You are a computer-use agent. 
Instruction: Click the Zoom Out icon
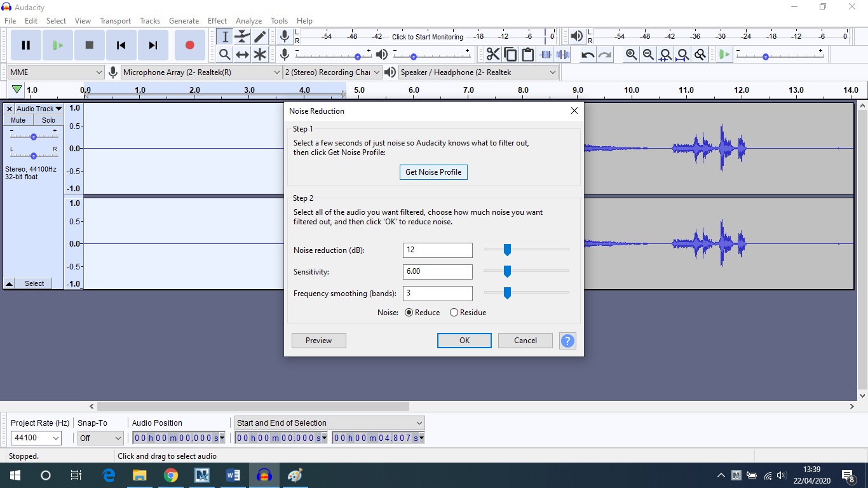(x=648, y=55)
